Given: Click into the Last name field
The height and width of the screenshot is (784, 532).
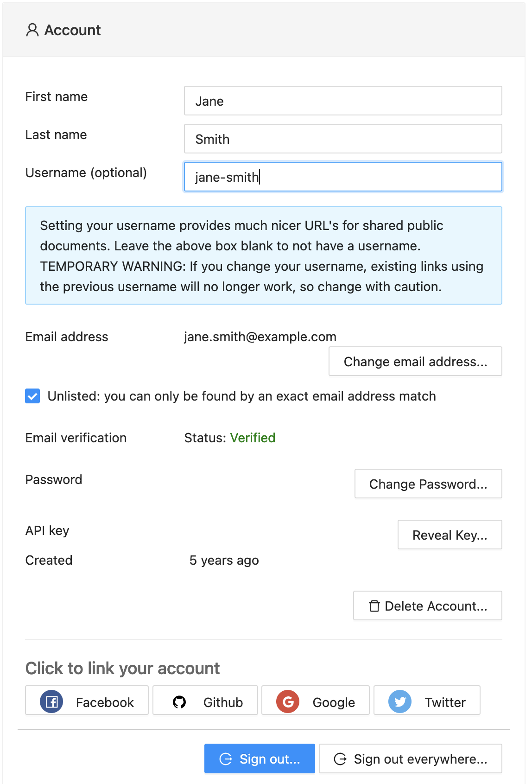Looking at the screenshot, I should (x=343, y=139).
